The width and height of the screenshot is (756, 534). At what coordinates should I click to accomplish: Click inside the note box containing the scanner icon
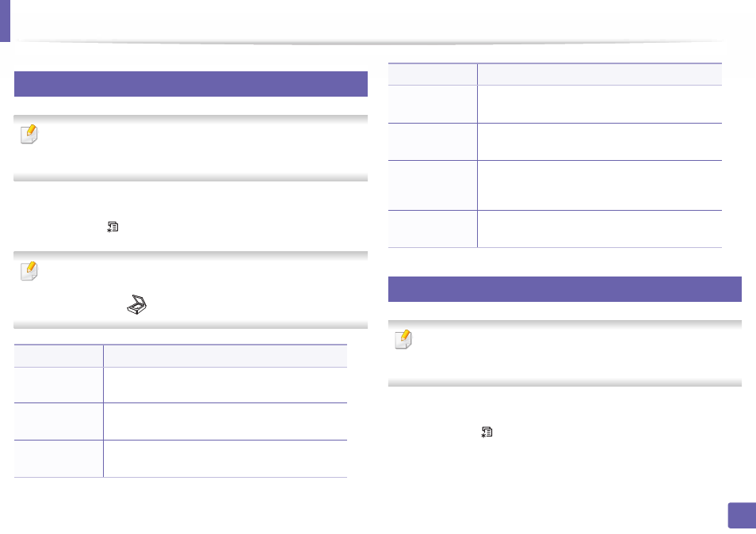(190, 290)
